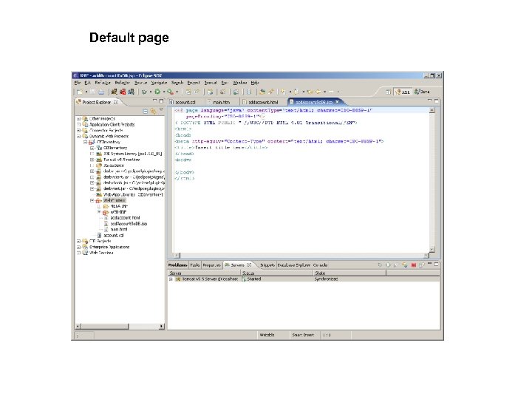
Task: Expand the Enterprise Applications node
Action: [79, 247]
